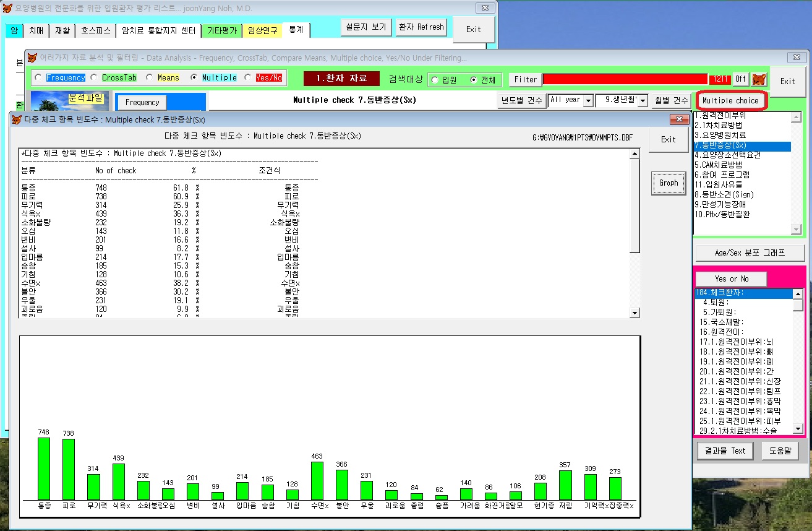Close the 다중 체크 항목 빈도수 window

pos(678,119)
